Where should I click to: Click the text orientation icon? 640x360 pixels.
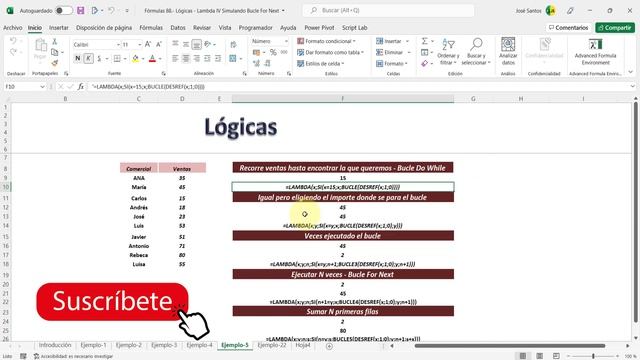[208, 44]
